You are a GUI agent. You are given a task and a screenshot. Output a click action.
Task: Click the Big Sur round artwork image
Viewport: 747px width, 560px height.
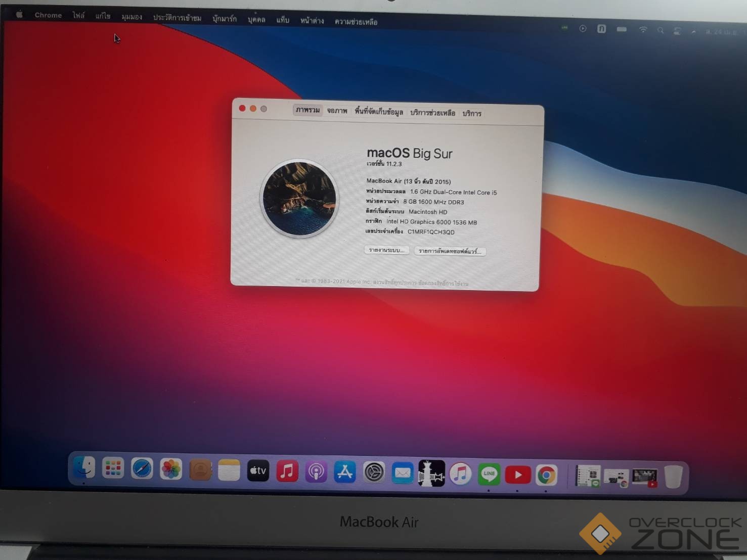tap(299, 198)
